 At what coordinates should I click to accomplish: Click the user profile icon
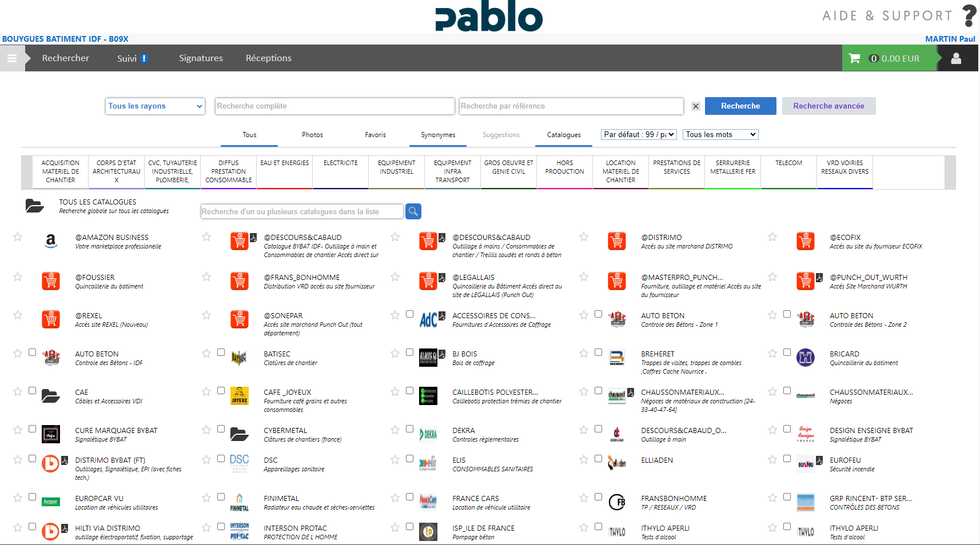956,58
